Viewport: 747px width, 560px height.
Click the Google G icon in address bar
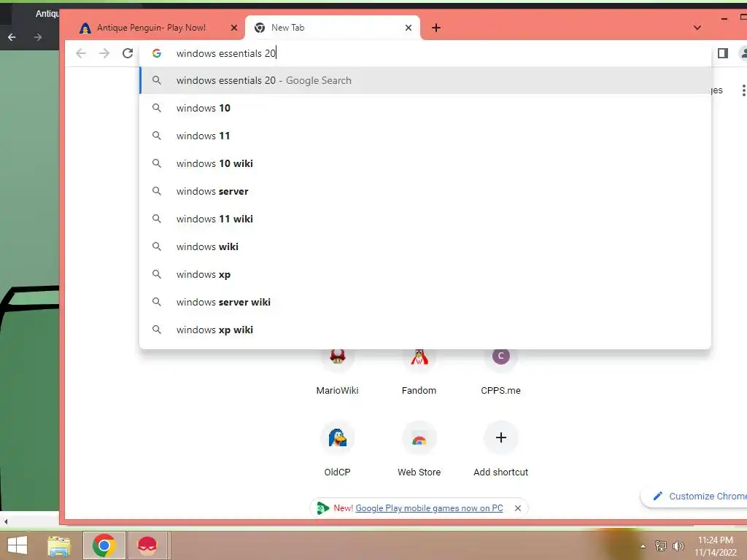click(x=157, y=53)
